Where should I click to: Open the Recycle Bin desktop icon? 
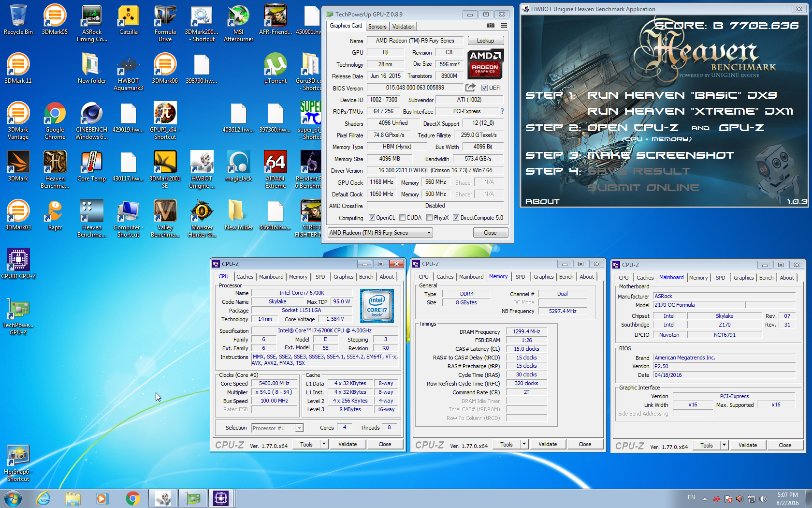[x=18, y=20]
